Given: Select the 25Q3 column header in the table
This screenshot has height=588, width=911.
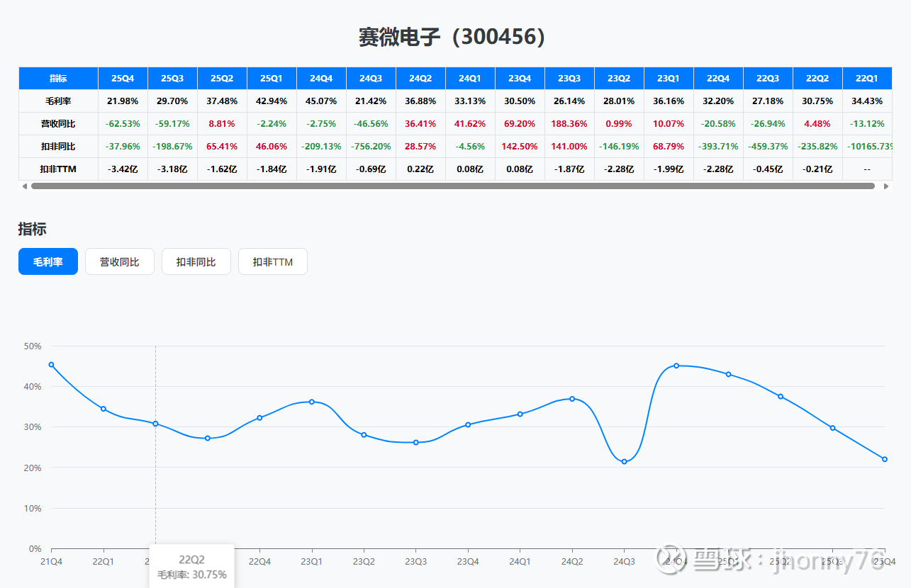Looking at the screenshot, I should (x=173, y=78).
